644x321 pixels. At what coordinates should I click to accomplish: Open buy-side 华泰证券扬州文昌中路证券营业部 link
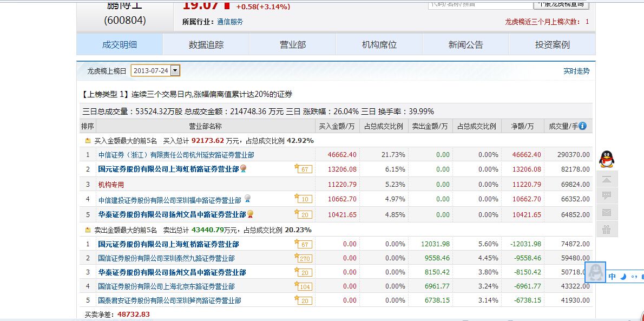(x=172, y=214)
